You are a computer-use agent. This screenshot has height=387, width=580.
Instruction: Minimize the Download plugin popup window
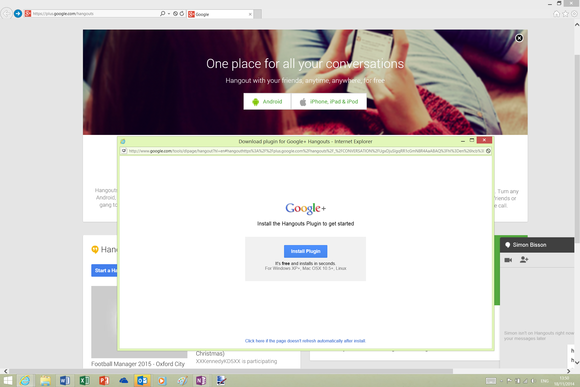click(x=463, y=141)
